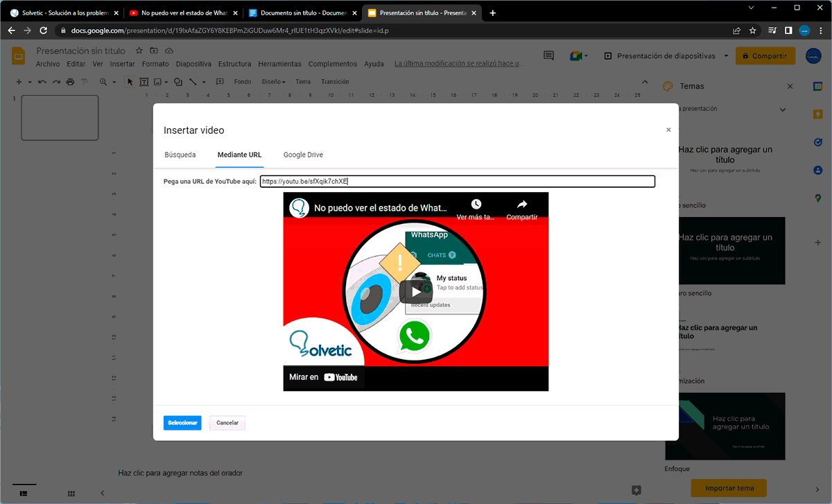Open the Insertar menu

point(123,64)
